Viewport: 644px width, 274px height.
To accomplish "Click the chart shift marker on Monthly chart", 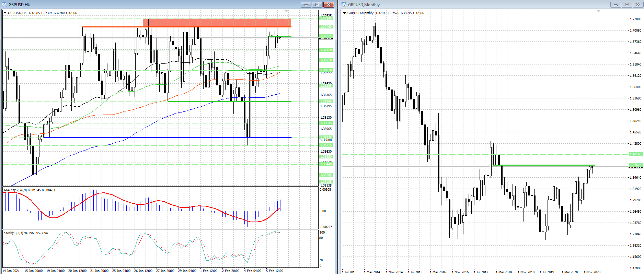I will pos(599,11).
